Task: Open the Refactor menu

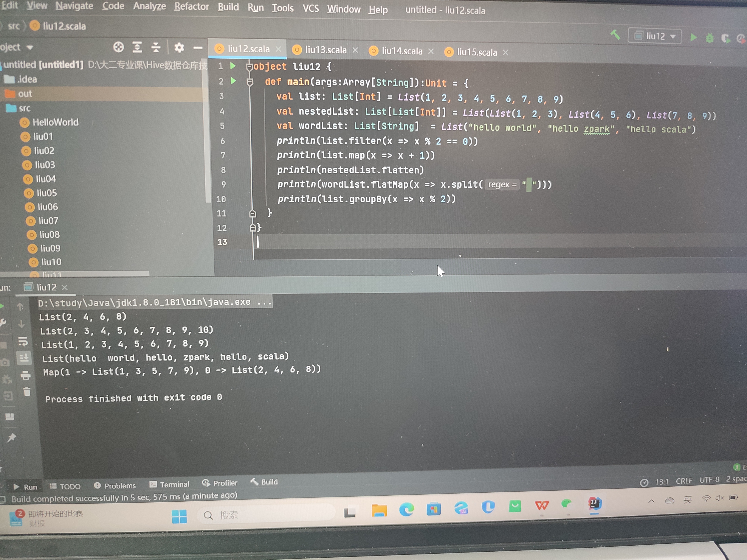Action: pos(191,6)
